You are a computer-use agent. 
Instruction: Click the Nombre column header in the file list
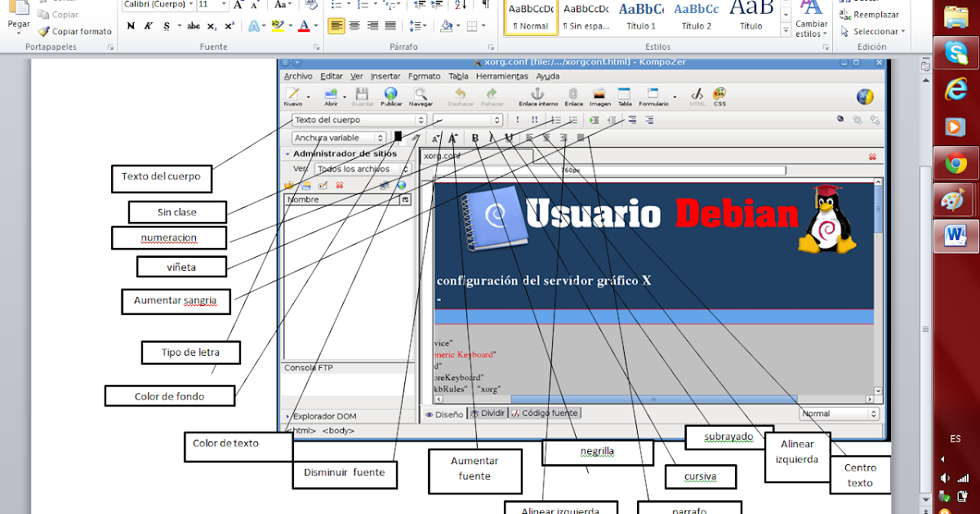tap(342, 199)
